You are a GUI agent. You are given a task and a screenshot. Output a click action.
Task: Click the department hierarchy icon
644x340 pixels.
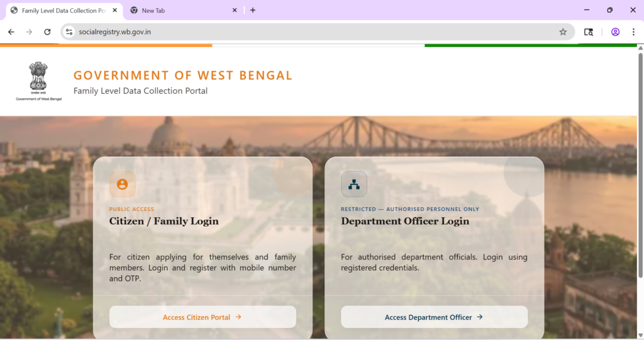click(x=354, y=184)
